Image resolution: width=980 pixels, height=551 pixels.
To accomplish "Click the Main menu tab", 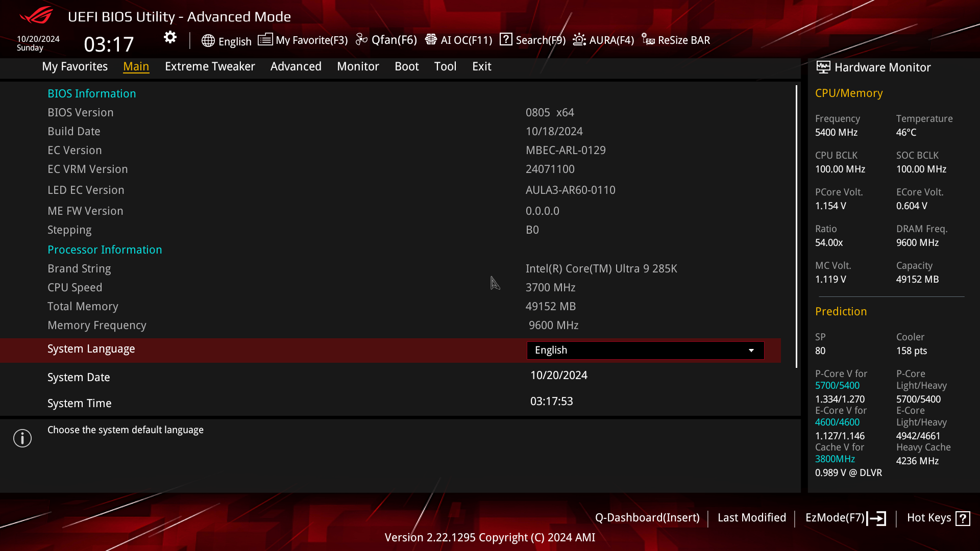I will coord(135,66).
